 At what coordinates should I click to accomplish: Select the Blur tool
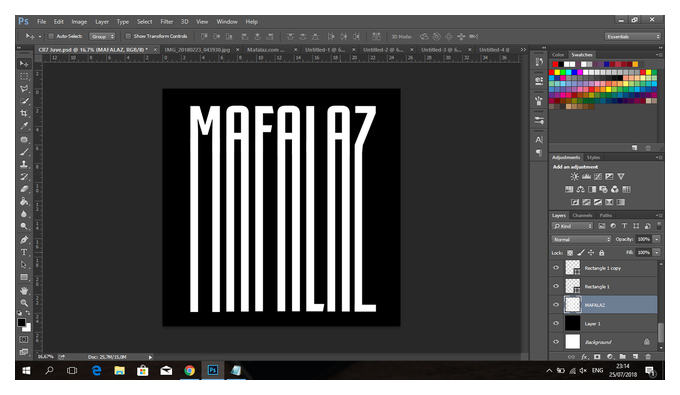coord(24,214)
